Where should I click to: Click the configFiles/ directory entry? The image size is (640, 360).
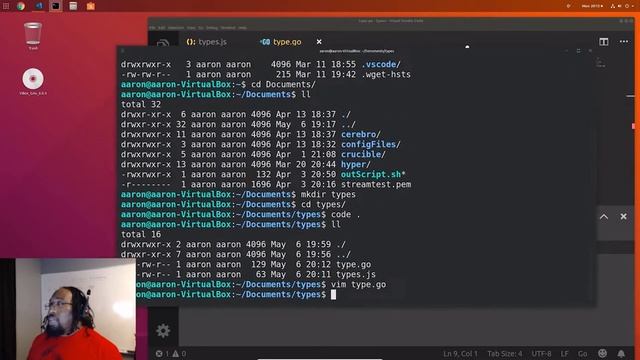coord(371,144)
